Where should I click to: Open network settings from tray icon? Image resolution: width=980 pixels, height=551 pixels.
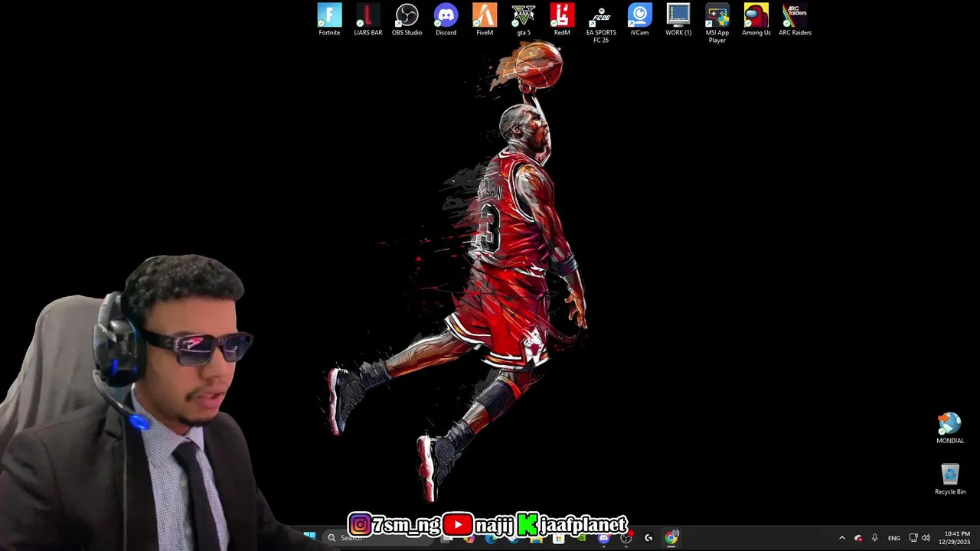click(913, 538)
